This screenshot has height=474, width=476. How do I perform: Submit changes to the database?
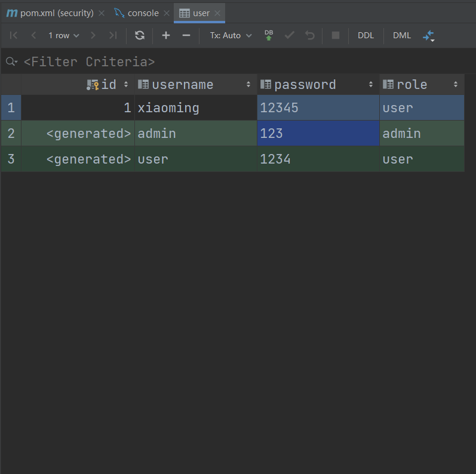(x=269, y=35)
